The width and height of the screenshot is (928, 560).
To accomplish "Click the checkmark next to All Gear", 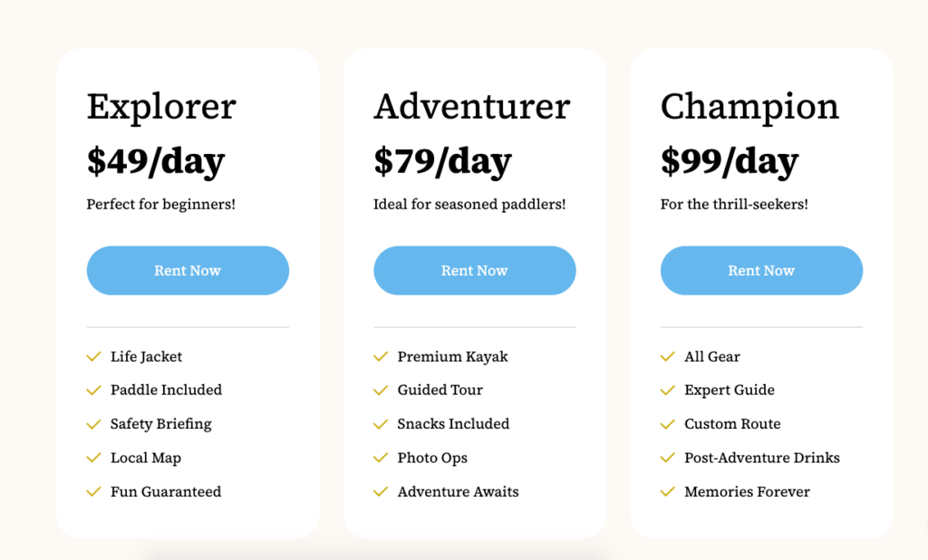I will pos(668,356).
